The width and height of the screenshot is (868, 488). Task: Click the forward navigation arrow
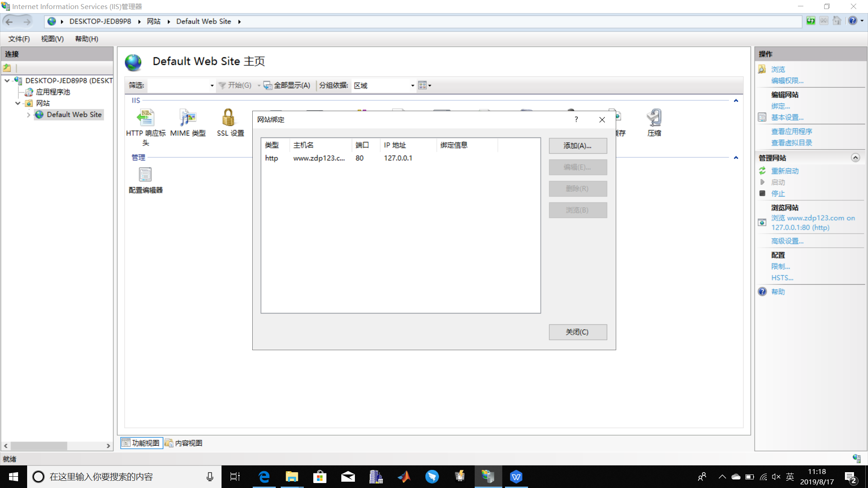coord(27,22)
